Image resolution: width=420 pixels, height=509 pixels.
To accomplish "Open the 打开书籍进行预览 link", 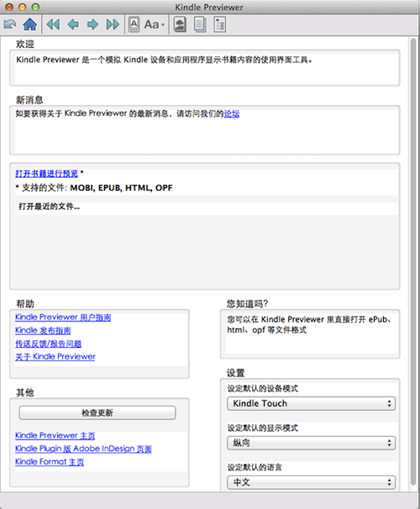I will tap(47, 174).
